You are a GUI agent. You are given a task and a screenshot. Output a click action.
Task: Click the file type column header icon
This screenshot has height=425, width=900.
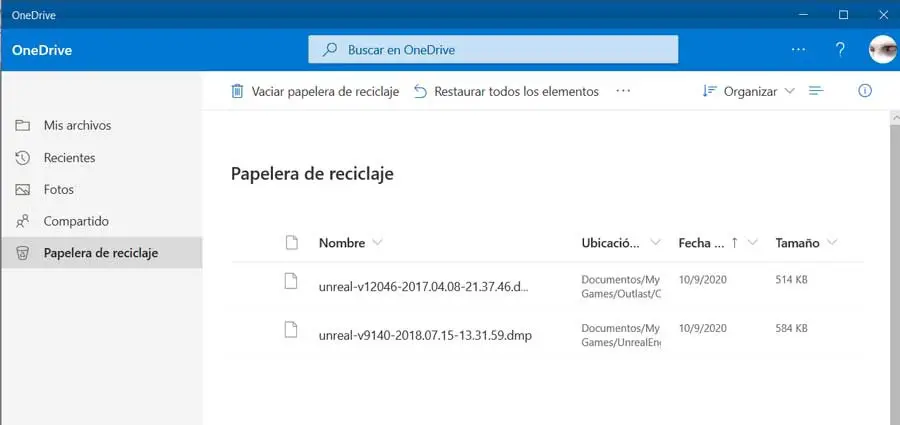click(292, 243)
